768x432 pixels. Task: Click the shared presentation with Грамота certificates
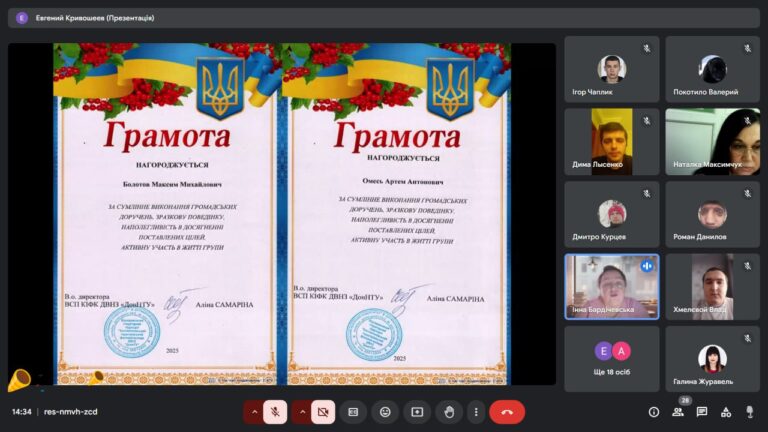tap(282, 214)
